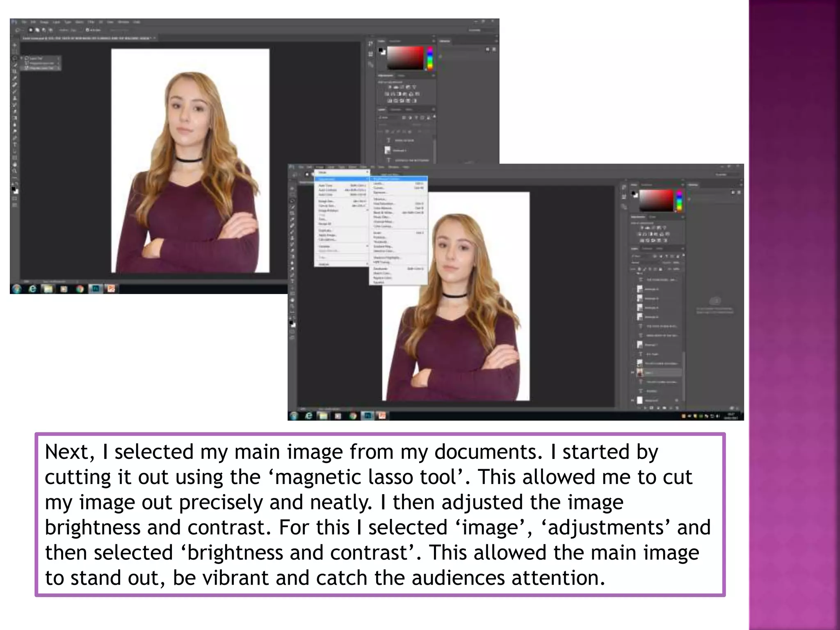Select the Brush tool in the lasso-flyout Photoshop window
Screen dimensions: 840x630
coord(14,92)
